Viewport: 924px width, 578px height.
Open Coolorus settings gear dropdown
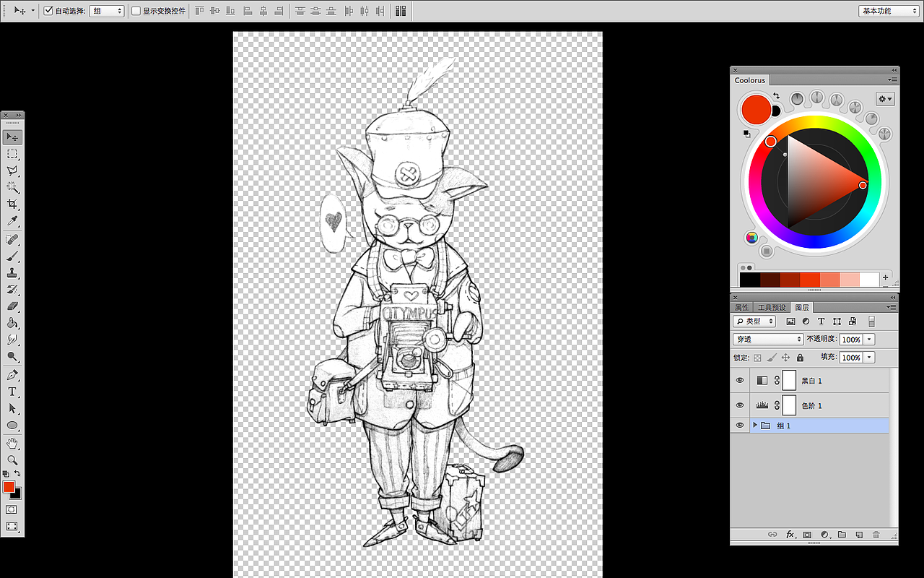coord(885,99)
